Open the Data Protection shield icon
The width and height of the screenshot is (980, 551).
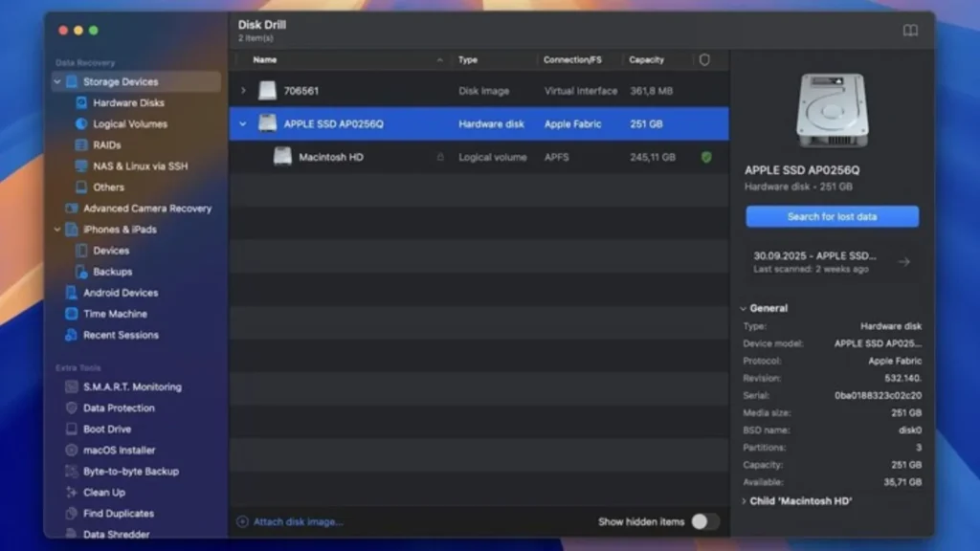click(72, 408)
